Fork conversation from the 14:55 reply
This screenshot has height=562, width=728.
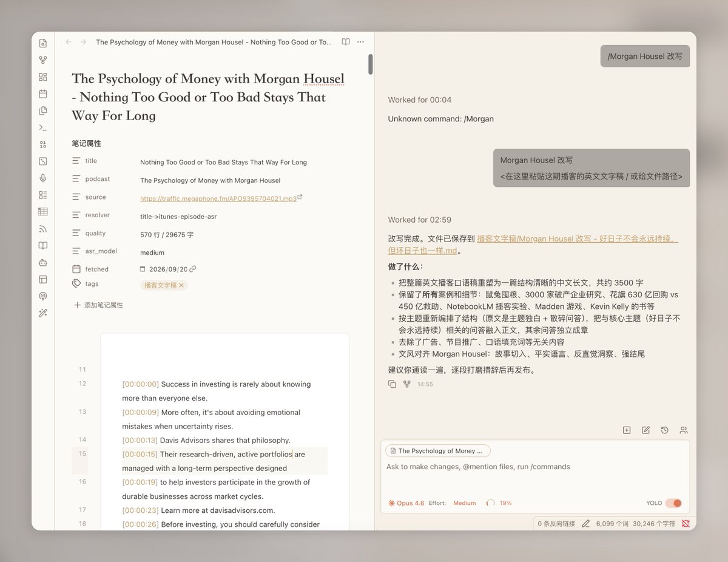pyautogui.click(x=407, y=384)
